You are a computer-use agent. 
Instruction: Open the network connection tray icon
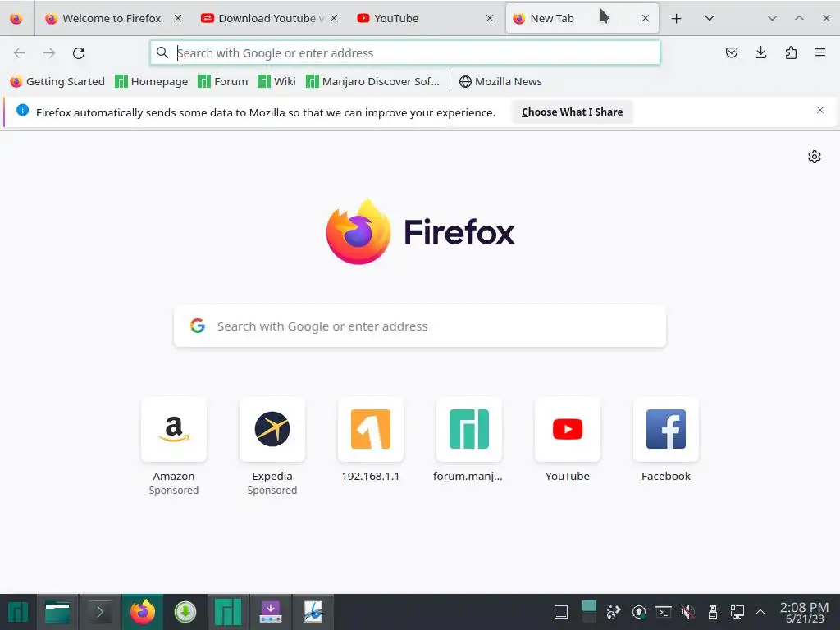[737, 612]
